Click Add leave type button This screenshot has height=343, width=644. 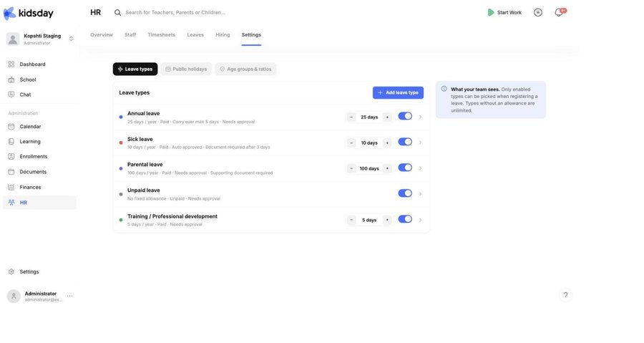pyautogui.click(x=398, y=92)
